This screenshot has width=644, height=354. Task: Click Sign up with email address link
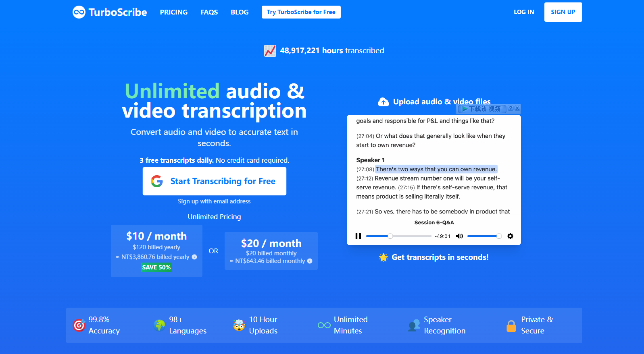(215, 201)
